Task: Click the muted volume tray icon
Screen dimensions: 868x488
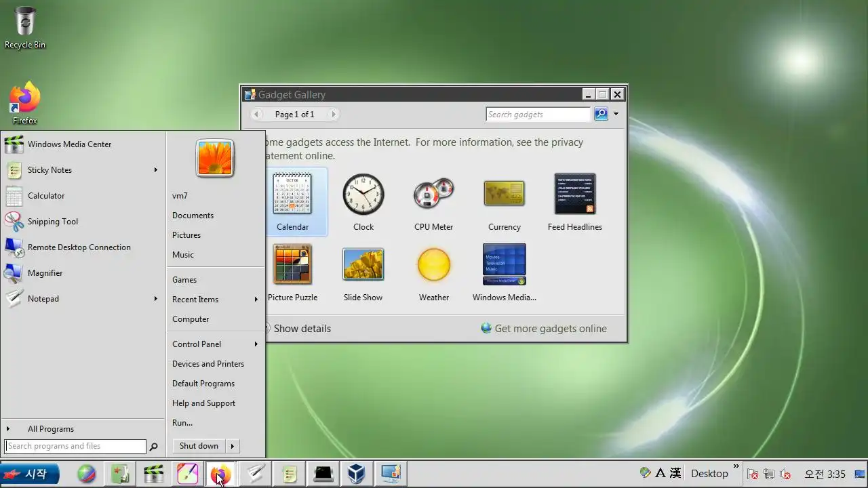Action: (786, 474)
